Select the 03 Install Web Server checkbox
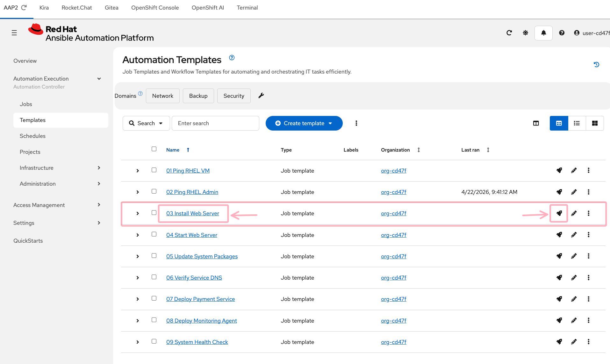This screenshot has width=610, height=364. tap(154, 212)
